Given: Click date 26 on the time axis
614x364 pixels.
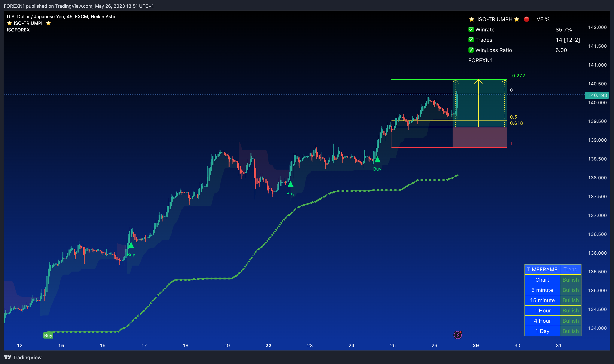Looking at the screenshot, I should click(434, 346).
